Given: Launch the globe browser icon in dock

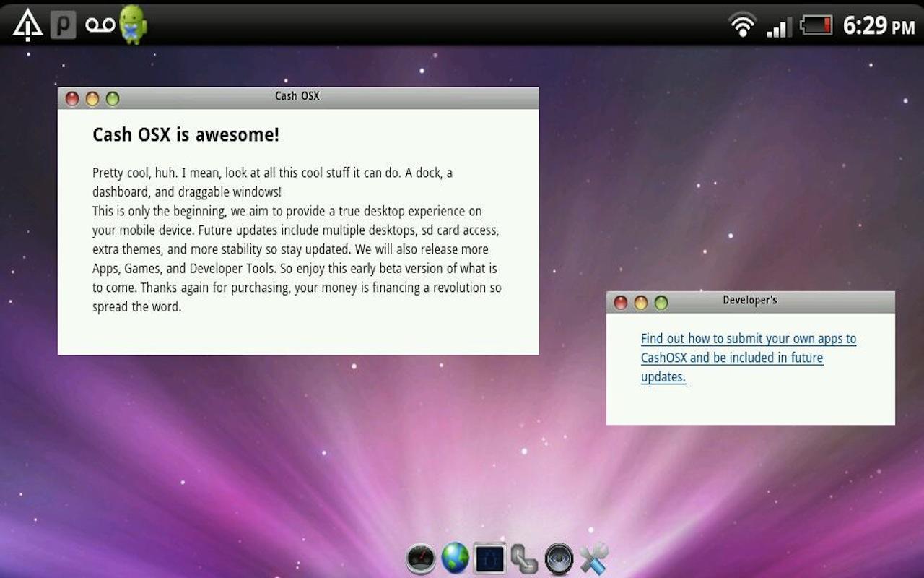Looking at the screenshot, I should click(455, 558).
